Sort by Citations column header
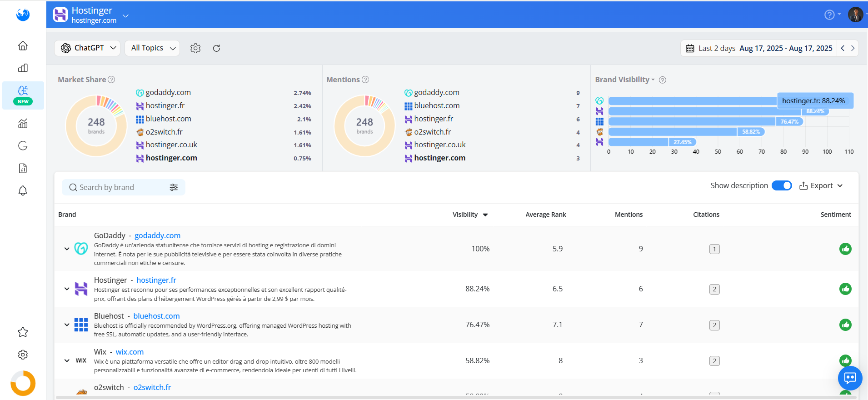The height and width of the screenshot is (400, 868). [706, 215]
